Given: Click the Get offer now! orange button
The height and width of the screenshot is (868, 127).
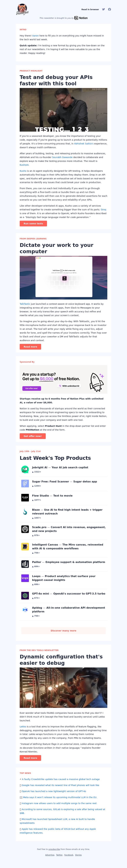Looking at the screenshot, I should coord(32,436).
